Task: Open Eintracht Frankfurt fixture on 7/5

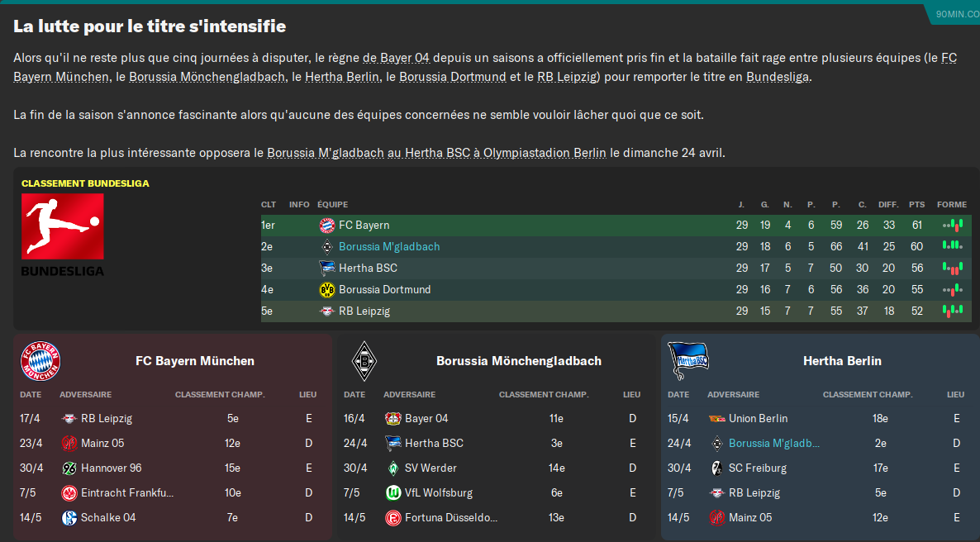Action: (127, 492)
